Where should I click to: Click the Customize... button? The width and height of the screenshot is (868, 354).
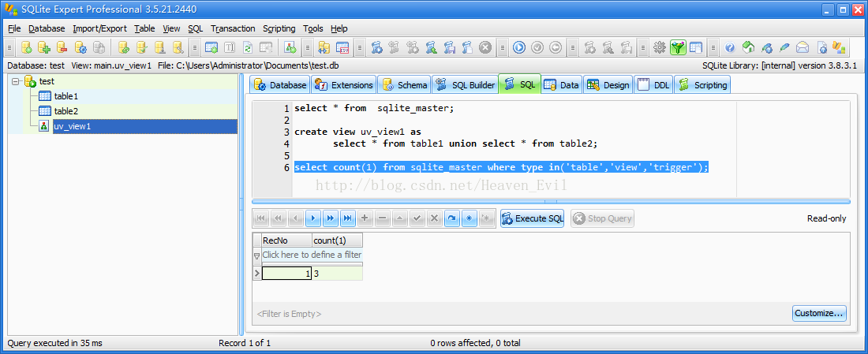[819, 313]
